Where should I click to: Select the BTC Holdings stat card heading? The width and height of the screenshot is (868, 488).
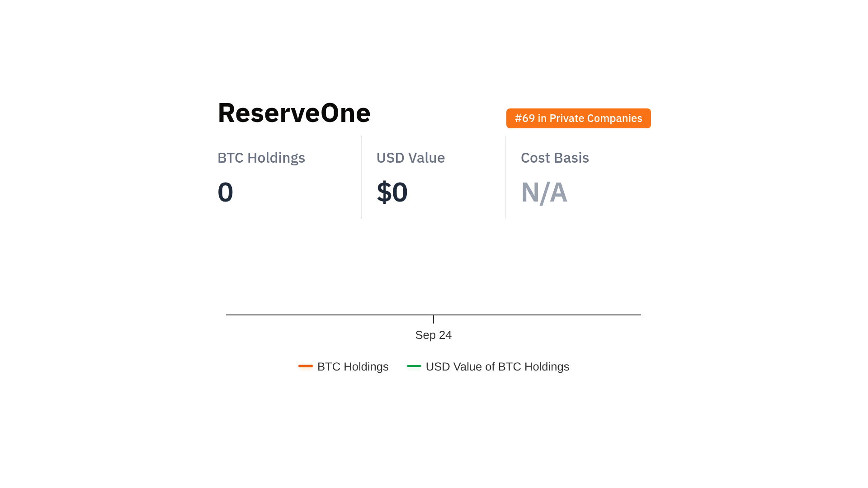coord(261,158)
